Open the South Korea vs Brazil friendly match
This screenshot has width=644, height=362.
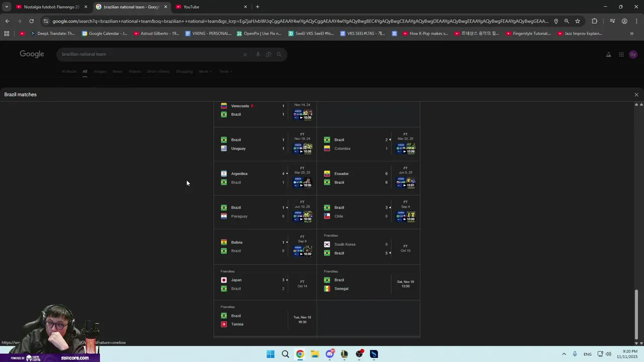point(368,247)
